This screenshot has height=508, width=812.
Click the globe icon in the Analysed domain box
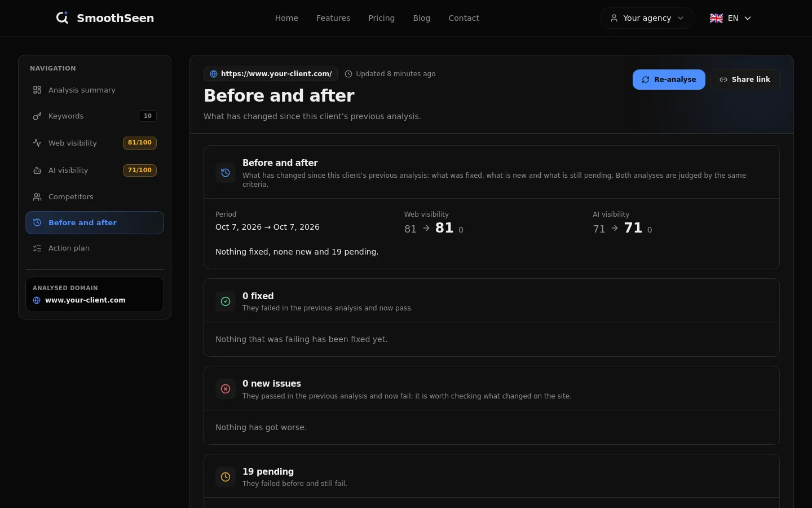[x=37, y=300]
